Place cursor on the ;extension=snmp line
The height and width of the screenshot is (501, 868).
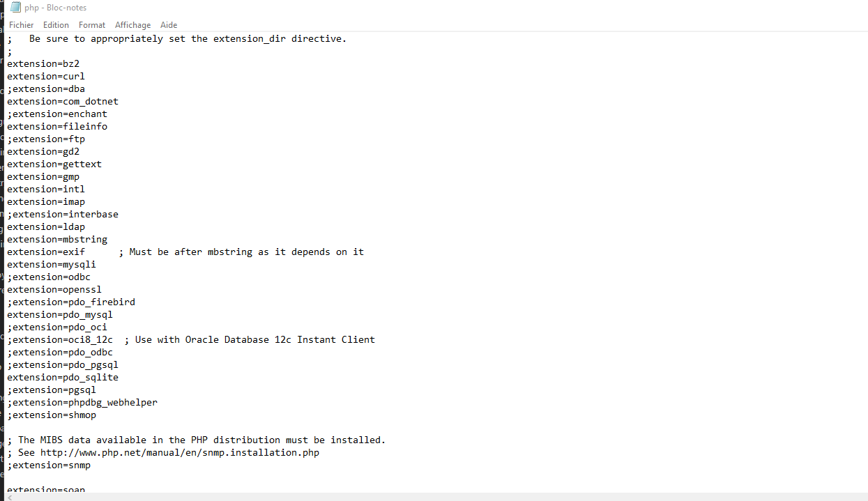(x=49, y=465)
